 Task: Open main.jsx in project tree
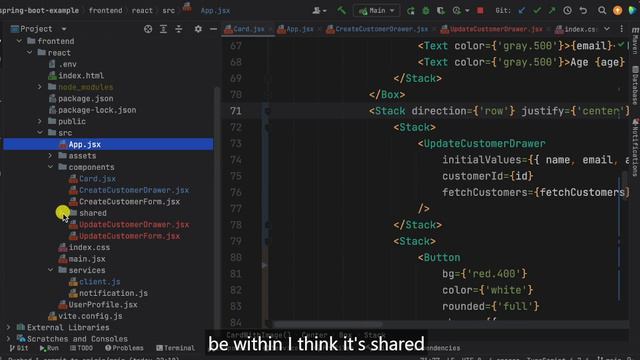point(82,258)
